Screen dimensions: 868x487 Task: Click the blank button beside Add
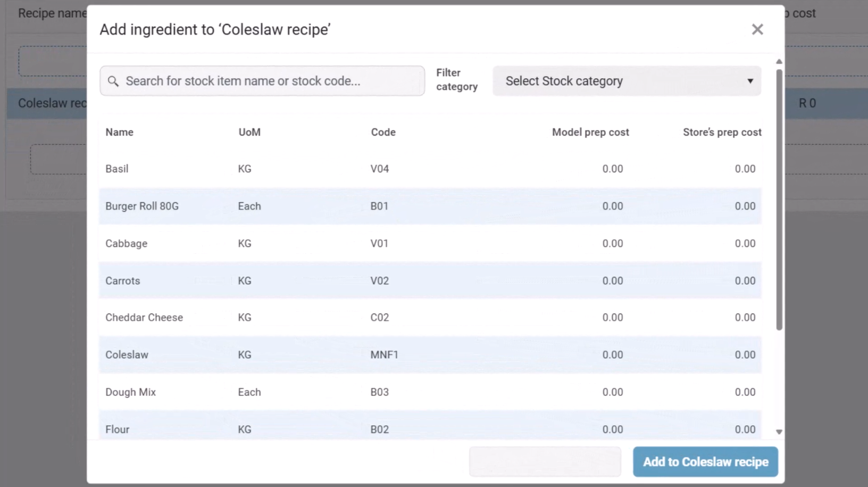pyautogui.click(x=545, y=462)
